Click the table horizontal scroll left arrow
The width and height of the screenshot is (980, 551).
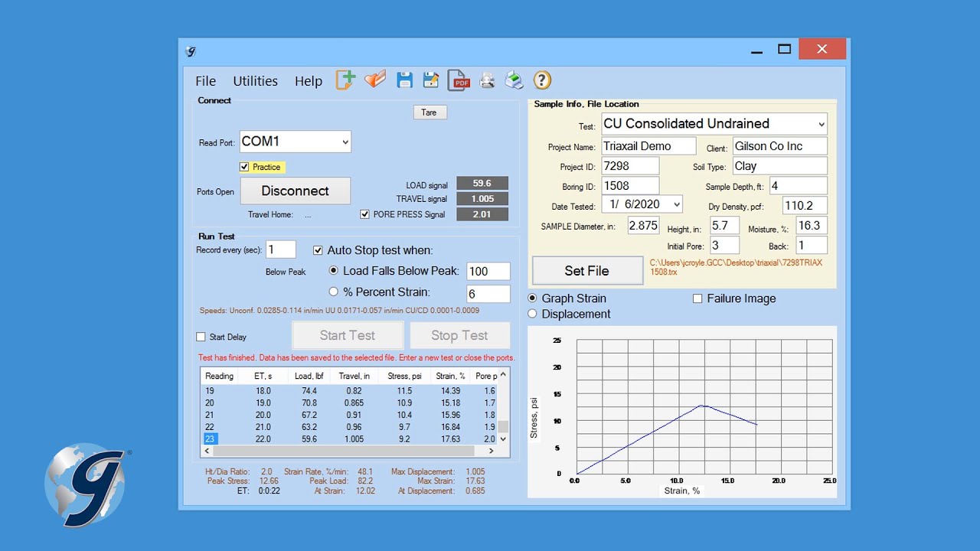[207, 452]
